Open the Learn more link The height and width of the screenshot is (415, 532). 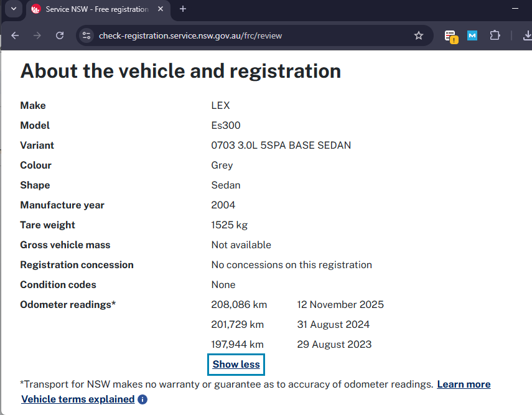point(464,385)
